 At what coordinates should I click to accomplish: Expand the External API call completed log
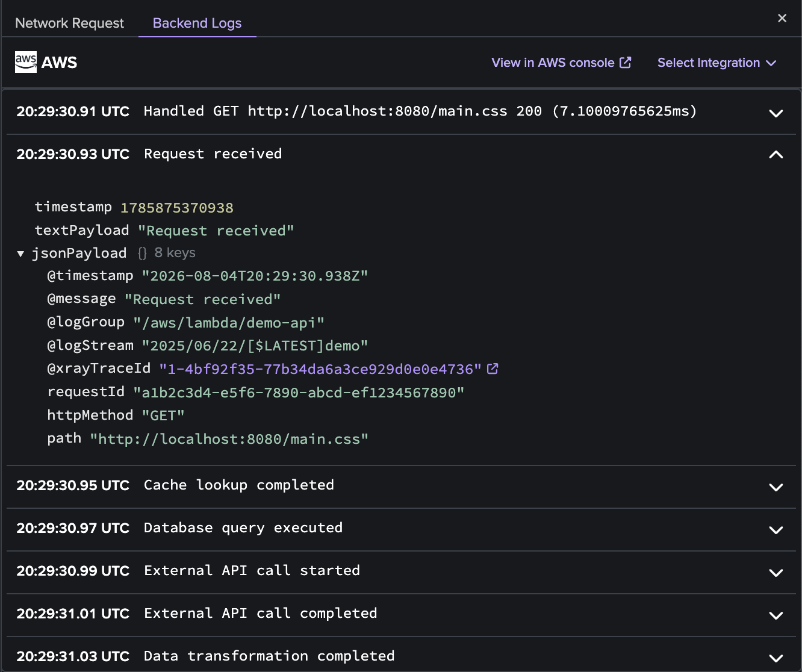(x=776, y=615)
